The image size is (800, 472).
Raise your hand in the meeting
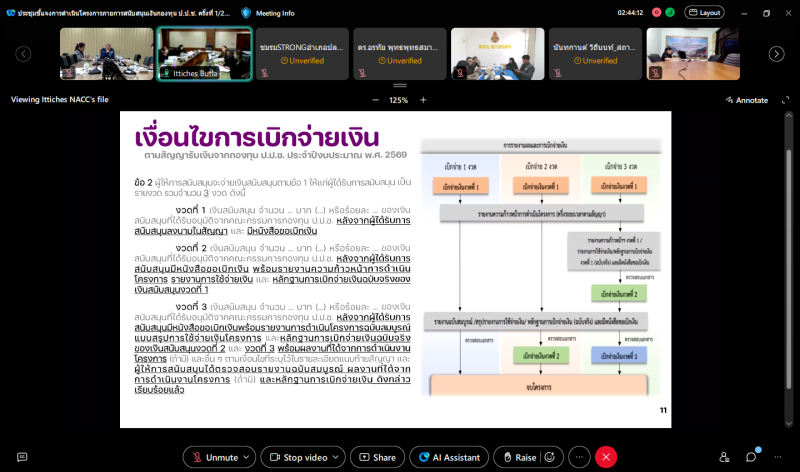click(517, 457)
